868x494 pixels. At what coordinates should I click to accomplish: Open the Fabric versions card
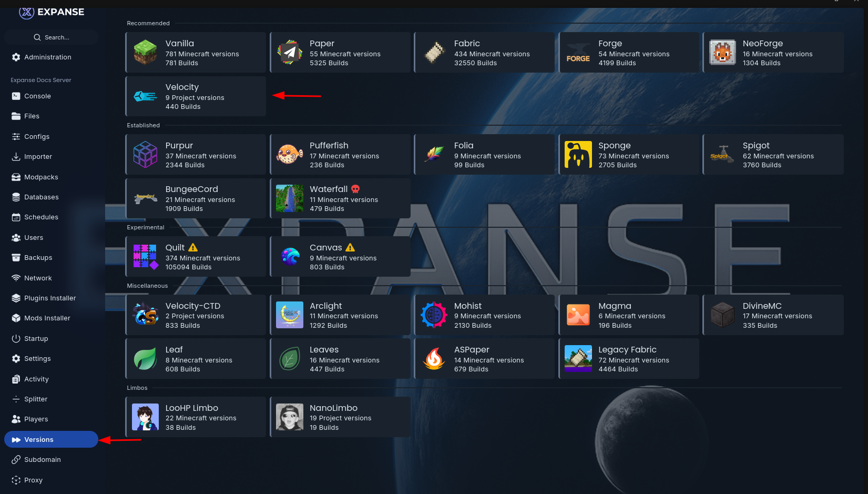484,53
